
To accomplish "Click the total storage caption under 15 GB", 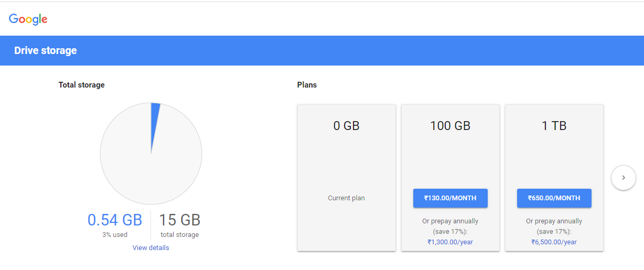I will [x=179, y=235].
